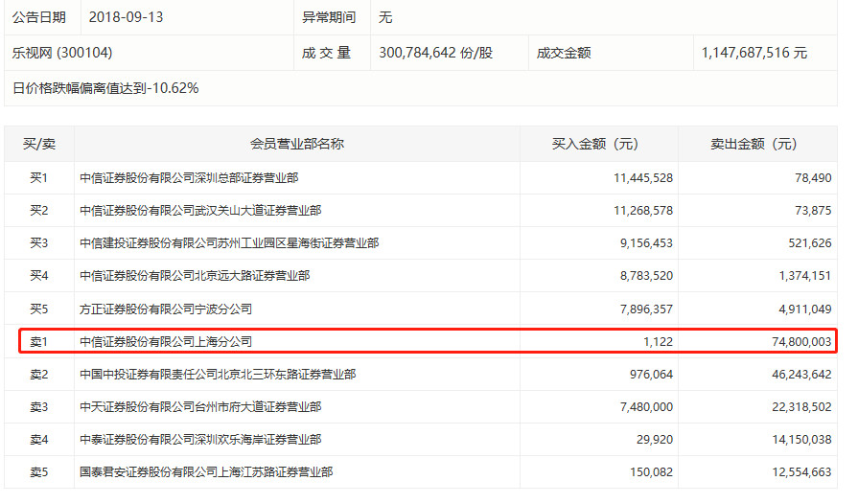The height and width of the screenshot is (504, 858).
Task: Click 中信证券股份有限公司上海分公司
Action: [x=166, y=342]
